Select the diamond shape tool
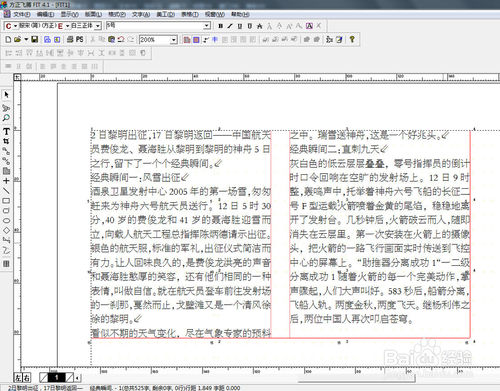Screen dimensions: 500x391 (x=6, y=230)
